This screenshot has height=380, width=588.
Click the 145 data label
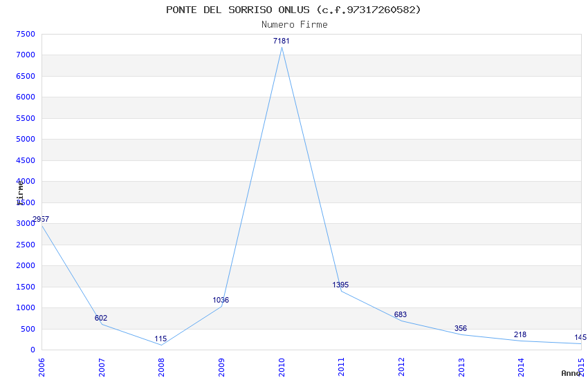(580, 337)
